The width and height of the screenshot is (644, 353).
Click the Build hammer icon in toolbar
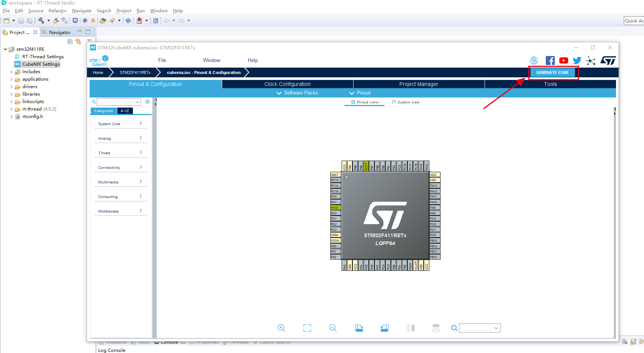[41, 21]
